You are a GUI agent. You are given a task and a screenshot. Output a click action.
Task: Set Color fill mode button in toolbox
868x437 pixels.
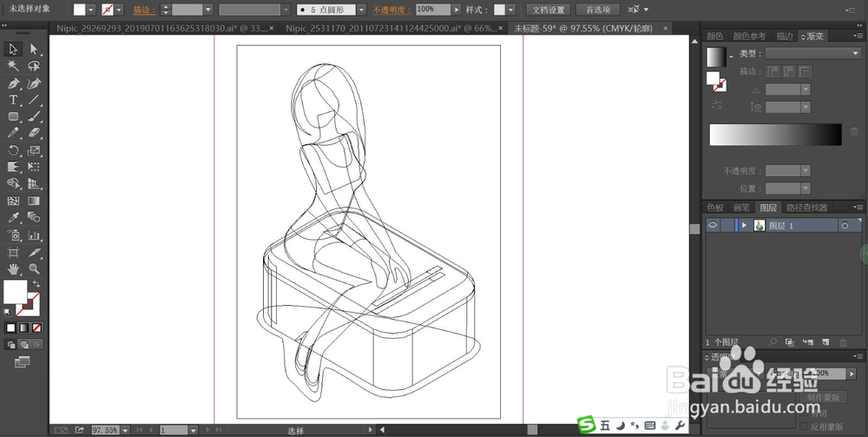point(10,328)
